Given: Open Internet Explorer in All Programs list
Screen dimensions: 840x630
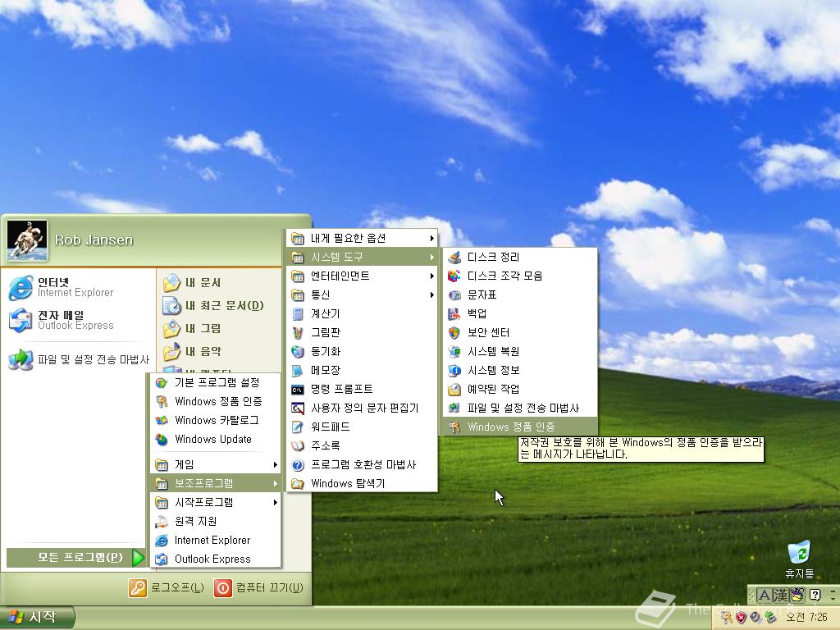Looking at the screenshot, I should pos(216,540).
